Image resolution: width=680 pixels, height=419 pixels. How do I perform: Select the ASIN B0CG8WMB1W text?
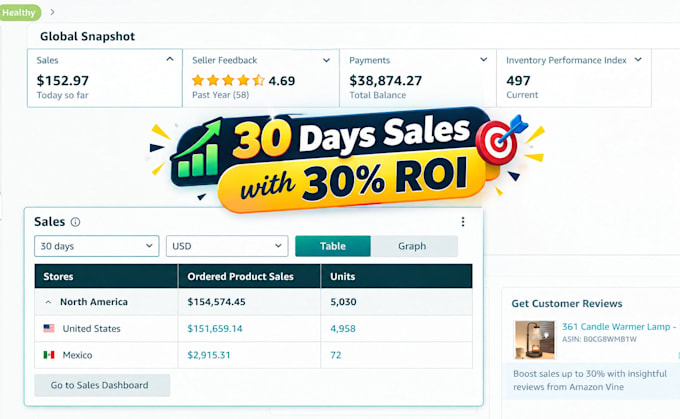(x=599, y=339)
